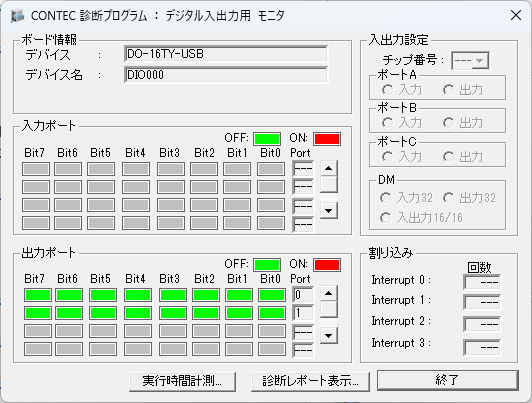Click first input row Bit0 indicator

271,169
